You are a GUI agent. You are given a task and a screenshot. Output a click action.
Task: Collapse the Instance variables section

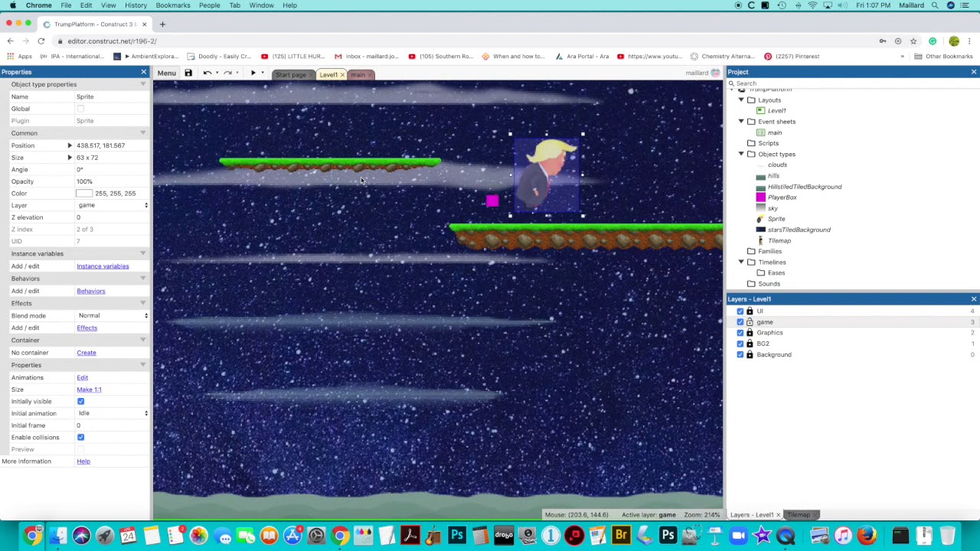pos(143,253)
